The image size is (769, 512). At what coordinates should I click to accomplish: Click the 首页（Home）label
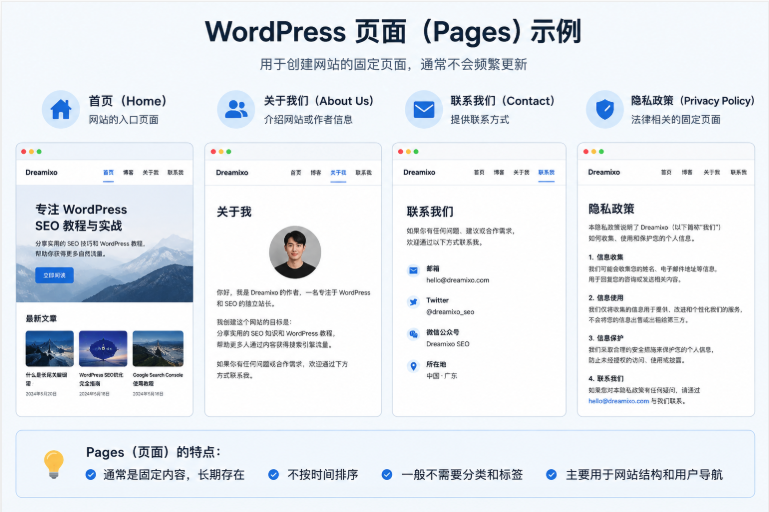[128, 101]
